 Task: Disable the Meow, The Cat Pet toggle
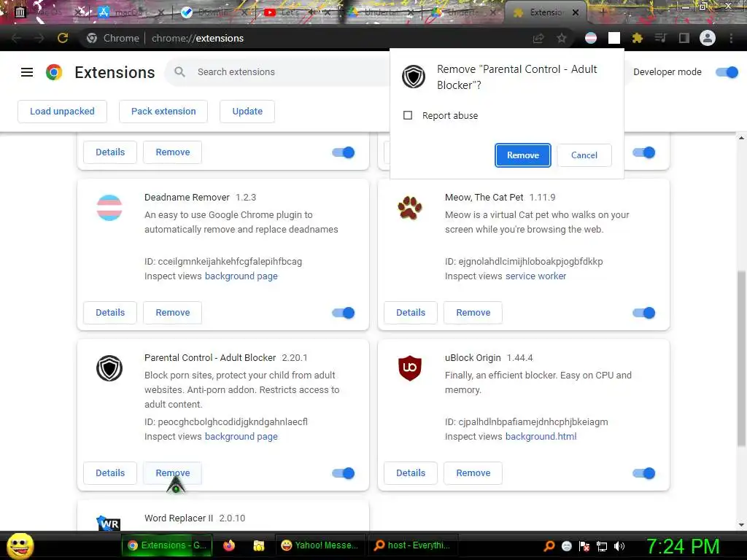tap(643, 313)
